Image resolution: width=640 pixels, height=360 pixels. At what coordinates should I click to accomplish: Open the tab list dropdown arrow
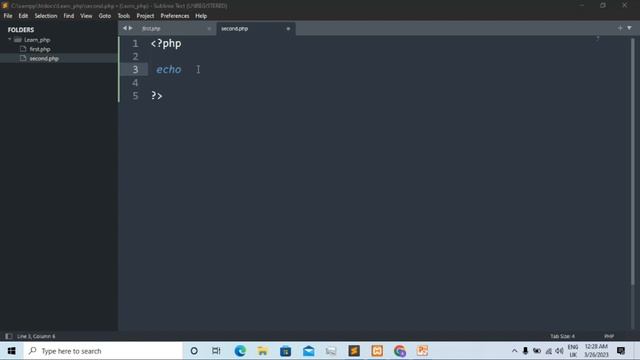click(x=629, y=28)
